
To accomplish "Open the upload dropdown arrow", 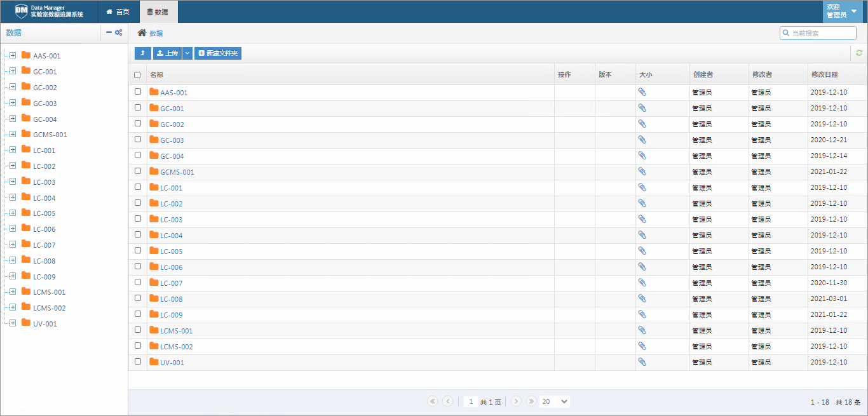I will [187, 53].
